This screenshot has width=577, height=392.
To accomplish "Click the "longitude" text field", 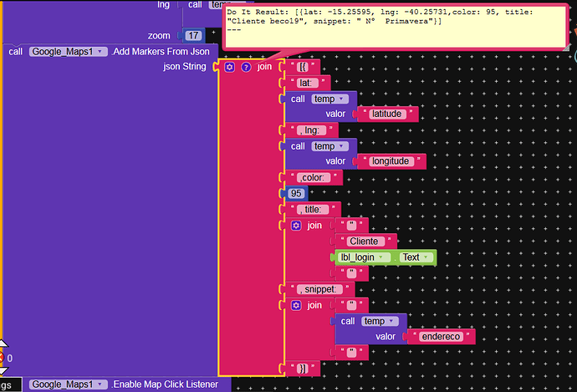I will click(391, 161).
